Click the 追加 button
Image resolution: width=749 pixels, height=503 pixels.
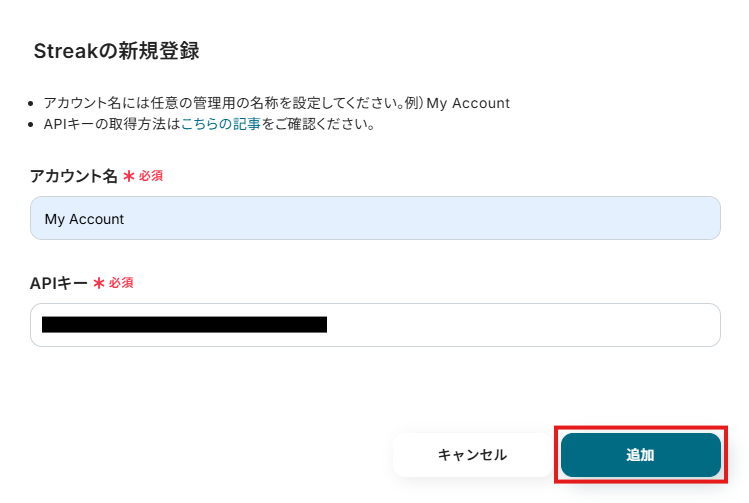[640, 455]
